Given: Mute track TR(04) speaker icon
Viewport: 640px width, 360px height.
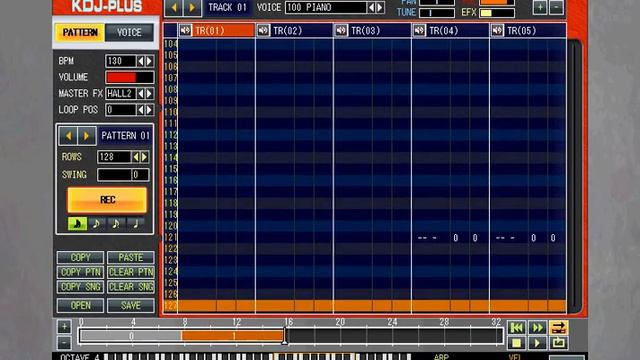Looking at the screenshot, I should click(419, 31).
